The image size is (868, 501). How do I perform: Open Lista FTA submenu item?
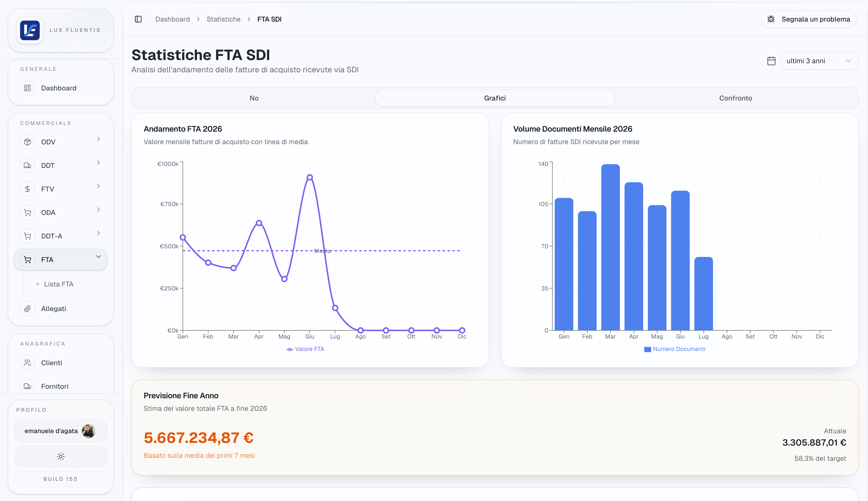click(59, 284)
